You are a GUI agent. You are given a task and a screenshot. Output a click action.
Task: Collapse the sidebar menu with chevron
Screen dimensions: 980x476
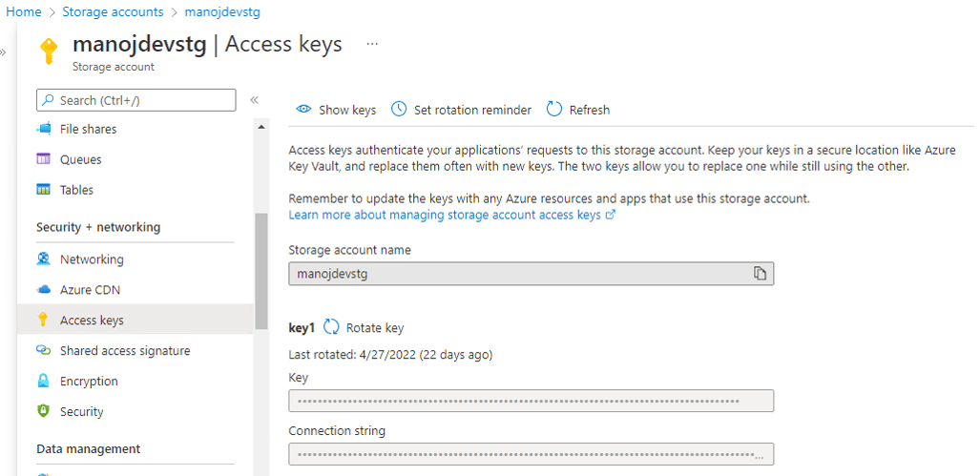click(x=255, y=100)
